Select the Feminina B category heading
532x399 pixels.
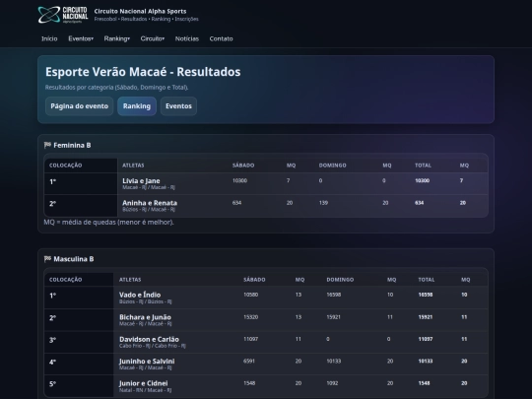point(72,145)
